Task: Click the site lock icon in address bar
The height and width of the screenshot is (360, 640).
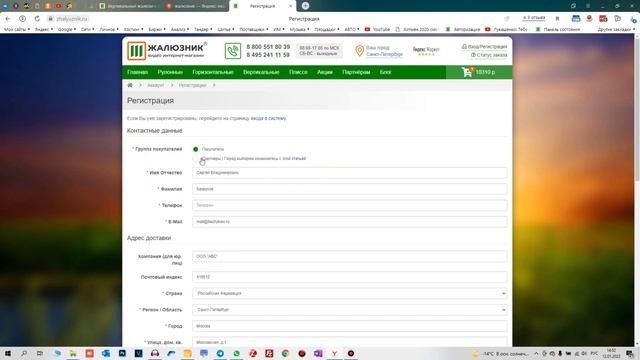Action: click(51, 19)
